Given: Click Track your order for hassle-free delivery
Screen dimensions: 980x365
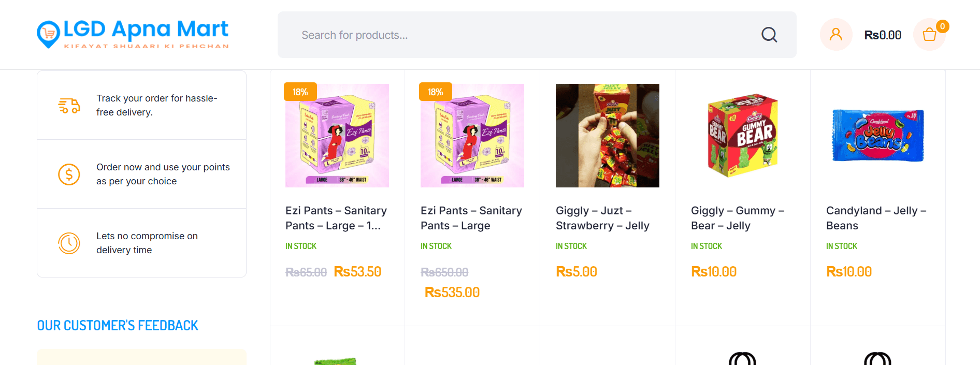Looking at the screenshot, I should coord(156,105).
